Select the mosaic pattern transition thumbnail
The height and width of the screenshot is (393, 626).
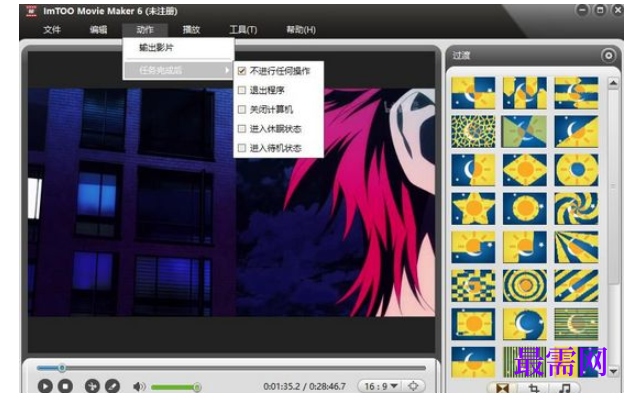tap(473, 131)
